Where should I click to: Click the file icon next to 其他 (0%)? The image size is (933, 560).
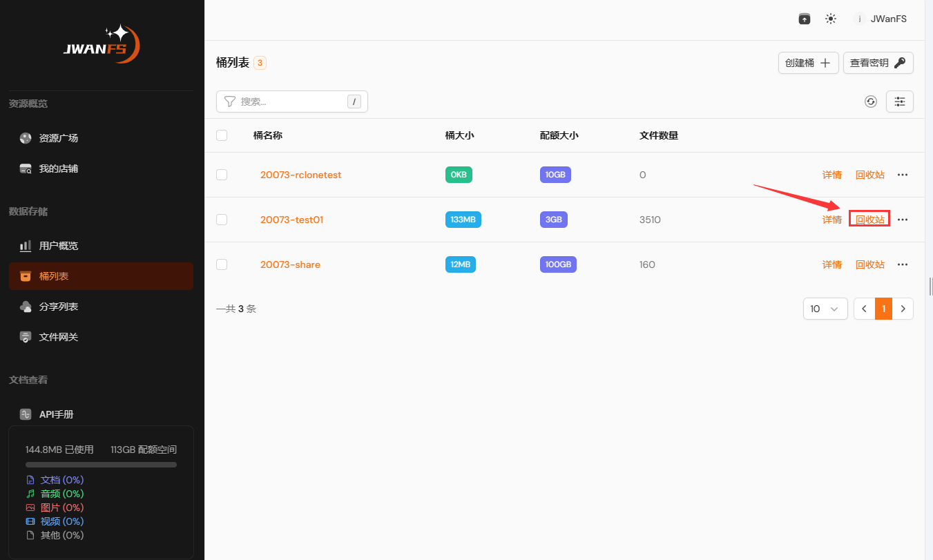click(x=30, y=535)
